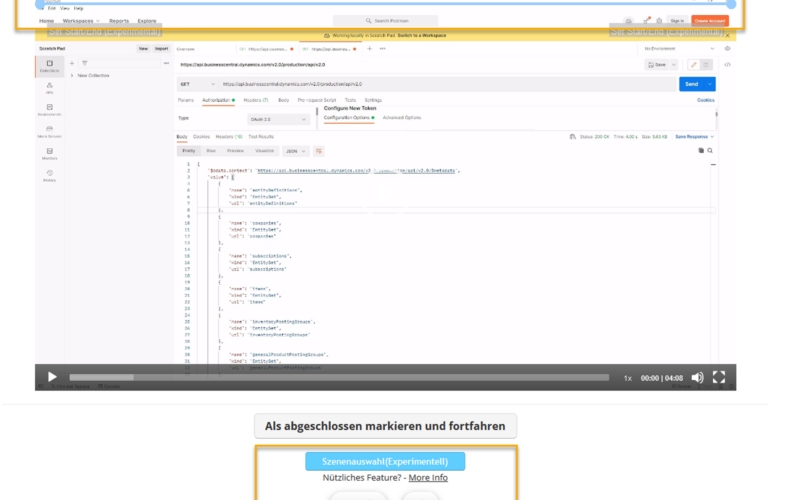
Task: Click the filter icon in collections panel
Action: (x=85, y=63)
